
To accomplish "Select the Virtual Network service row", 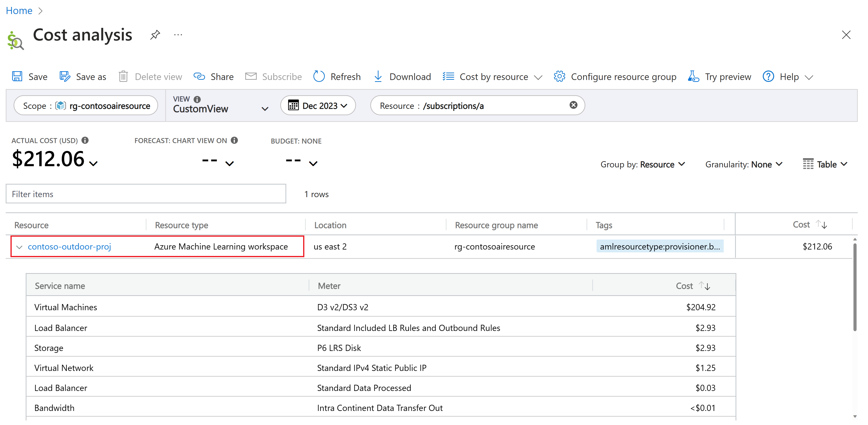I will click(381, 367).
